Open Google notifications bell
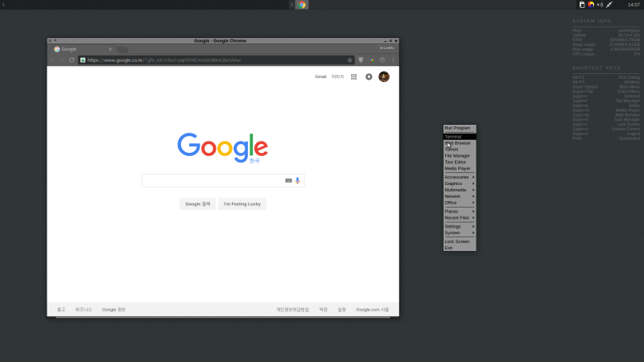644x362 pixels. click(369, 76)
